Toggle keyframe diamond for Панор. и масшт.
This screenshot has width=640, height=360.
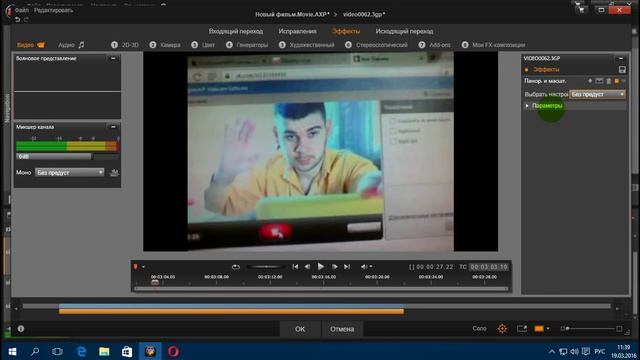(590, 81)
